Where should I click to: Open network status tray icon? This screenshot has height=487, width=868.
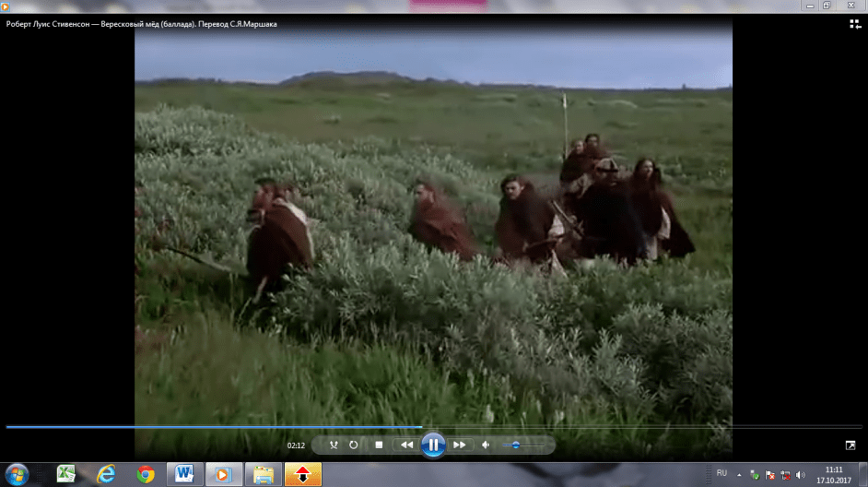click(785, 475)
